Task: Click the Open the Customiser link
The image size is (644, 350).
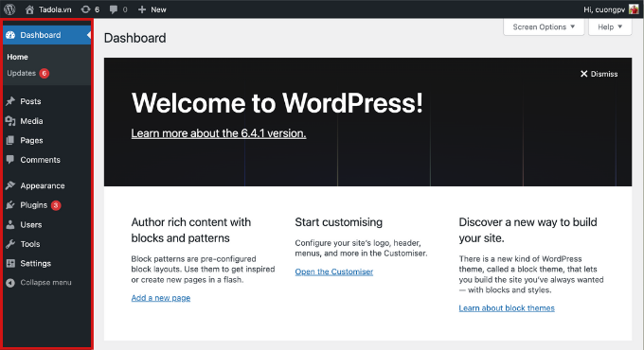Action: click(334, 271)
